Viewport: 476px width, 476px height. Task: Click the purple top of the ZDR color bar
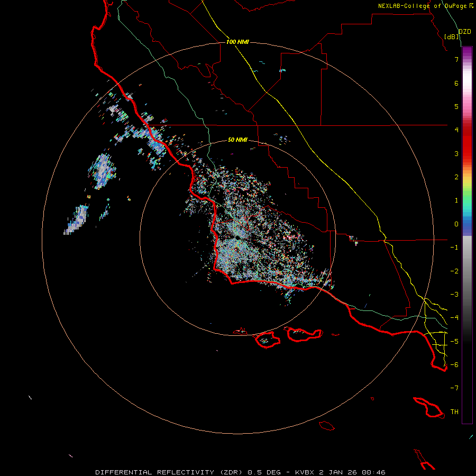[x=467, y=52]
